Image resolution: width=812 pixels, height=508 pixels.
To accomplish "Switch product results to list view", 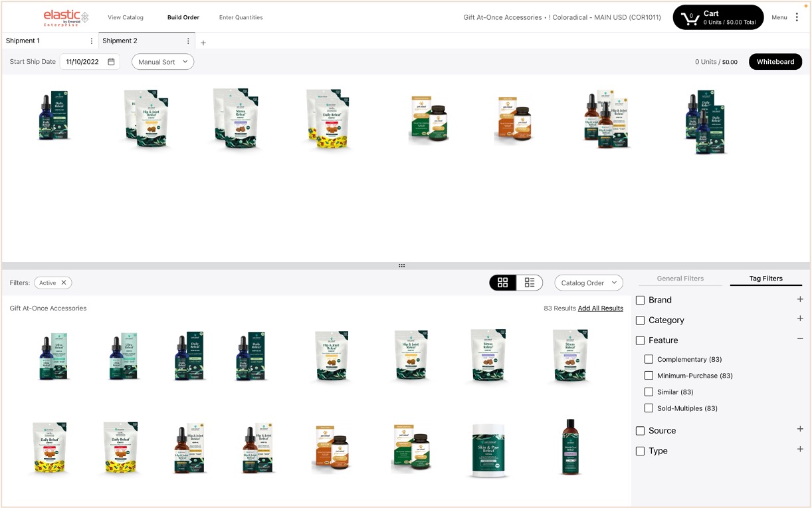I will coord(530,282).
